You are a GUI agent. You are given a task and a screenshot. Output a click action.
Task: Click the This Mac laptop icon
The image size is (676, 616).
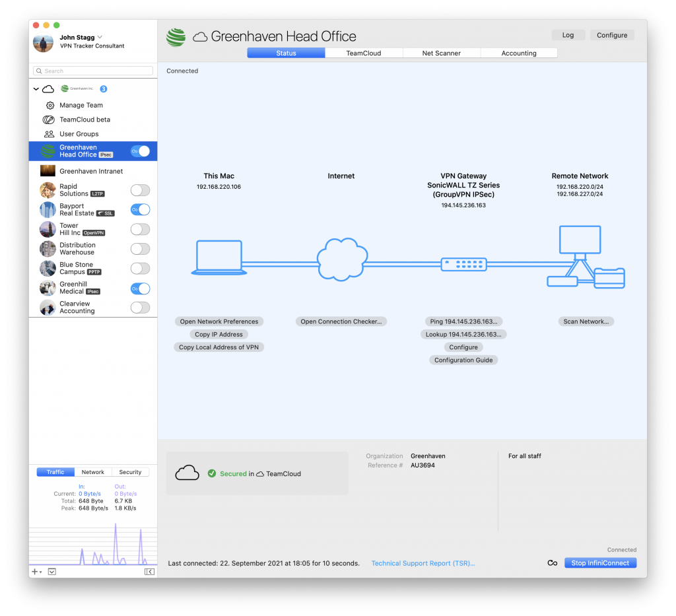point(219,257)
